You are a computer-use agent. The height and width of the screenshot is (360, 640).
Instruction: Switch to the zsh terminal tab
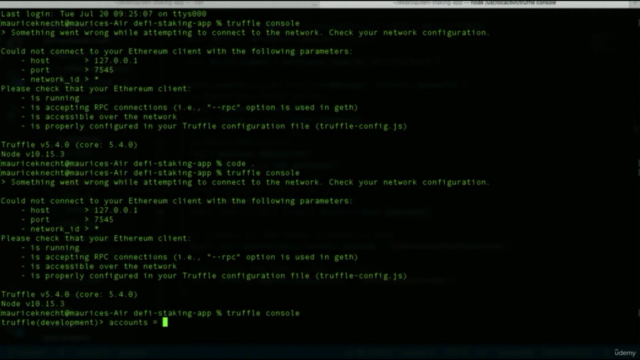(x=159, y=3)
